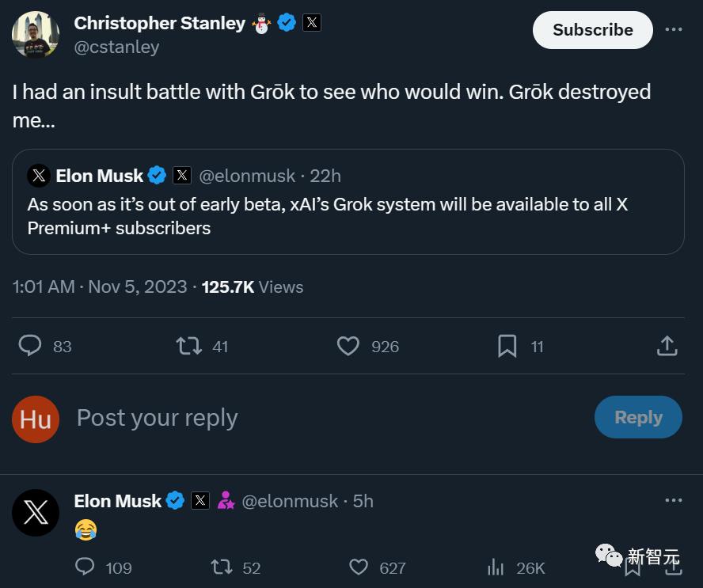Click the blue Reply button
This screenshot has height=588, width=703.
point(638,417)
